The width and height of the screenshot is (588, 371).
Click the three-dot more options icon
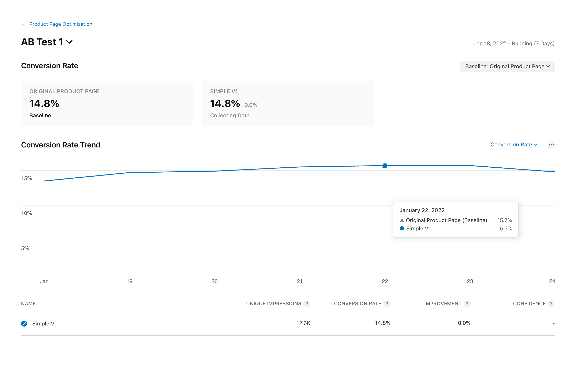551,144
